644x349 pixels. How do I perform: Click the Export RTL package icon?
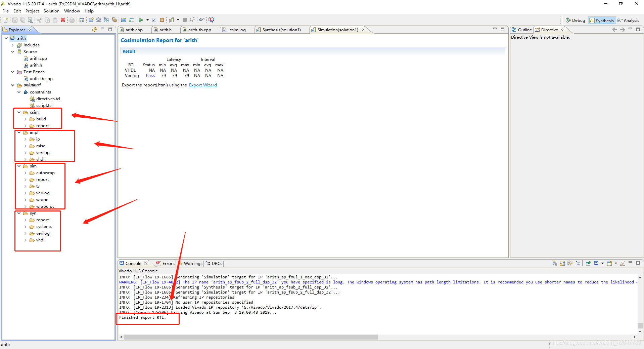click(162, 20)
